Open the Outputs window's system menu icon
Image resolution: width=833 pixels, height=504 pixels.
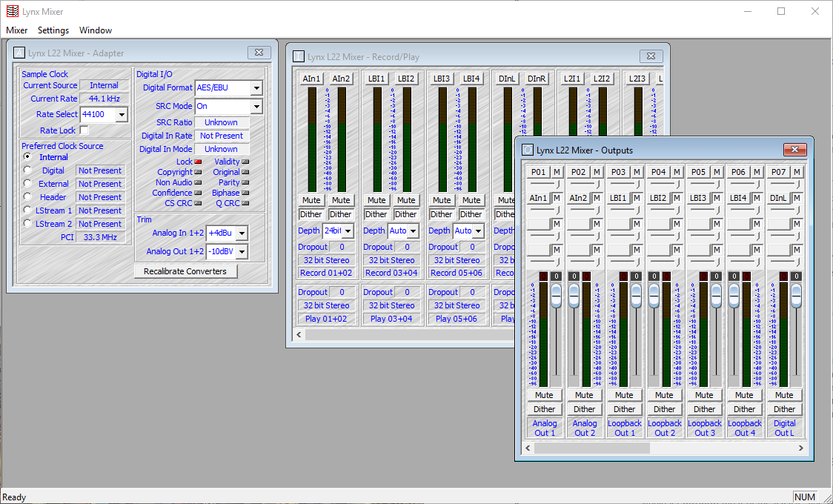click(x=528, y=150)
